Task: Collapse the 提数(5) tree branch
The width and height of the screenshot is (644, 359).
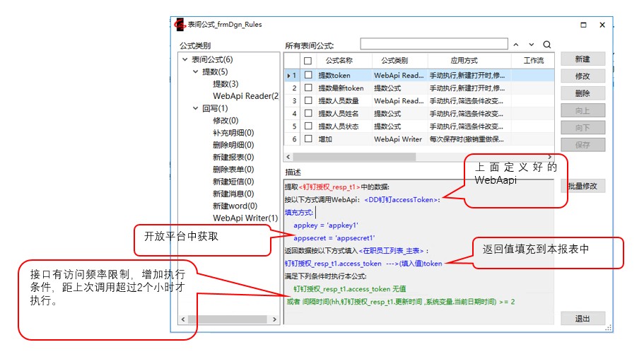Action: pyautogui.click(x=196, y=72)
